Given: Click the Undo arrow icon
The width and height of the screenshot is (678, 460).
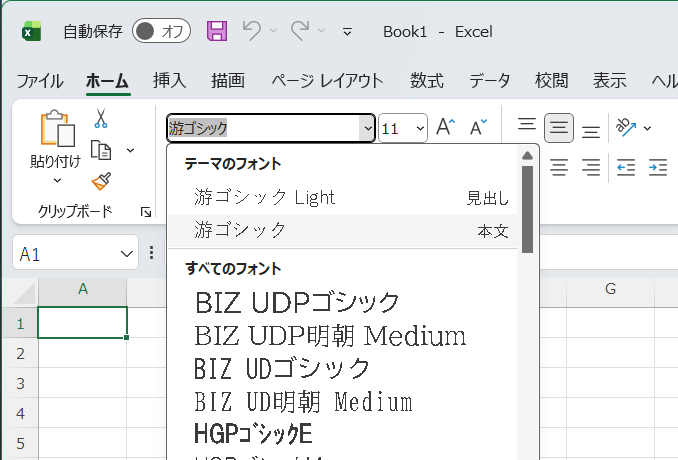Looking at the screenshot, I should point(252,31).
